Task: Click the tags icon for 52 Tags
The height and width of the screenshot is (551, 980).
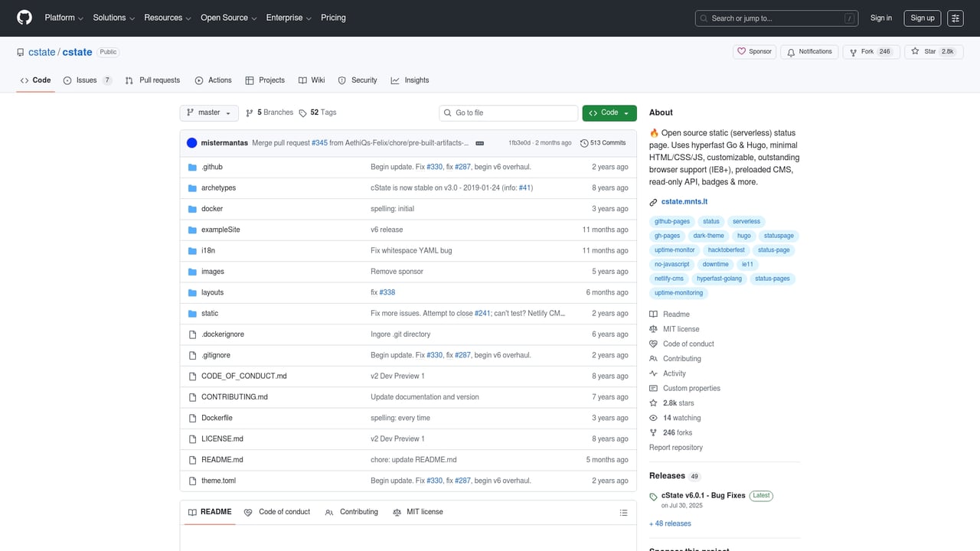Action: pyautogui.click(x=303, y=112)
